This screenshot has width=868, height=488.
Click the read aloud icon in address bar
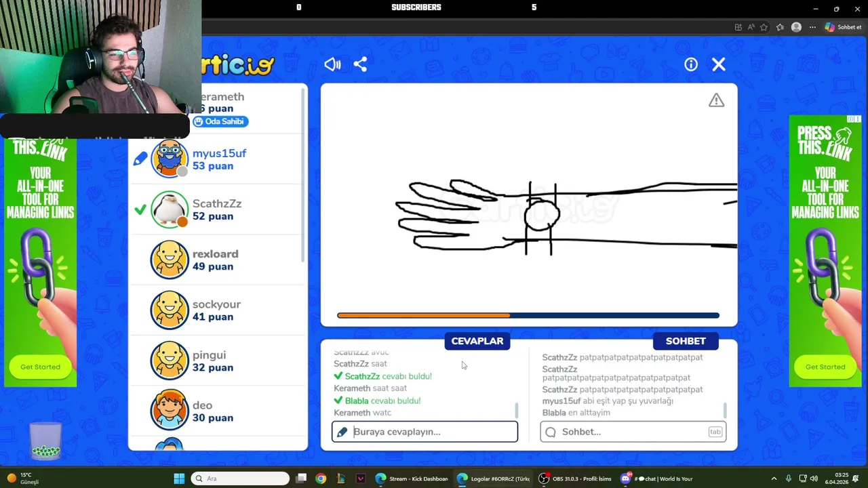pos(751,27)
